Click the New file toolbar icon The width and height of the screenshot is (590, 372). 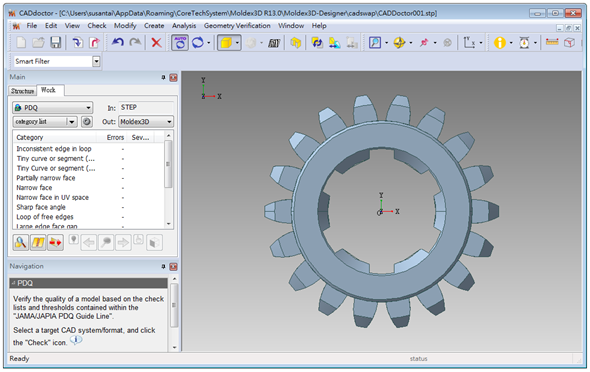pos(21,43)
